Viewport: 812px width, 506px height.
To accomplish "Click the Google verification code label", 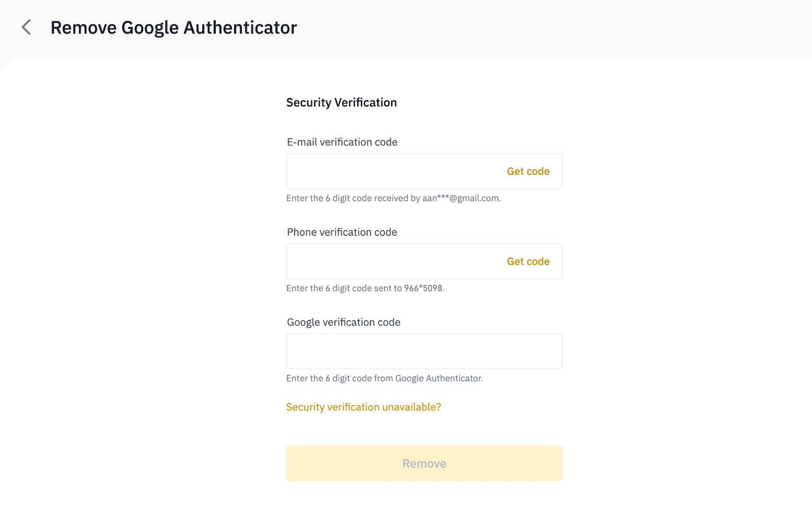I will pyautogui.click(x=344, y=322).
